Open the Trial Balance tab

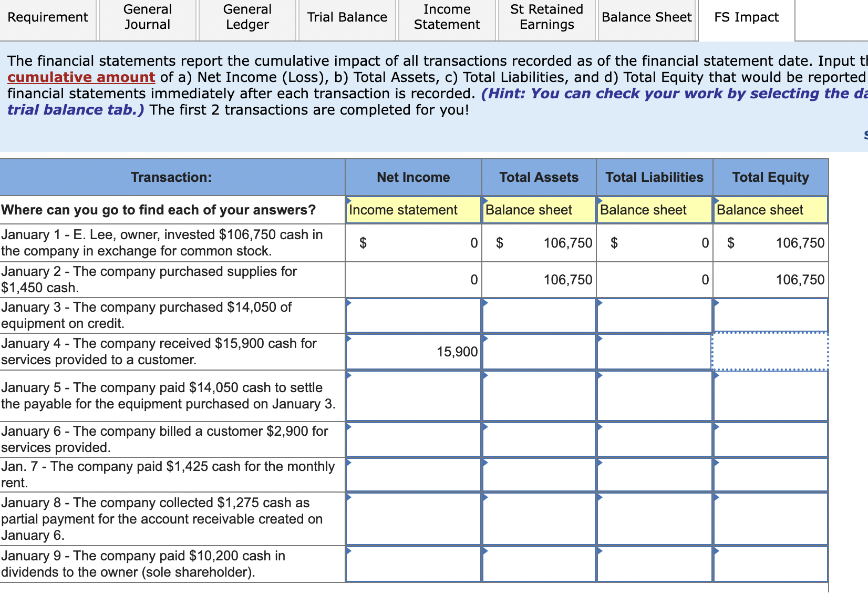coord(347,17)
